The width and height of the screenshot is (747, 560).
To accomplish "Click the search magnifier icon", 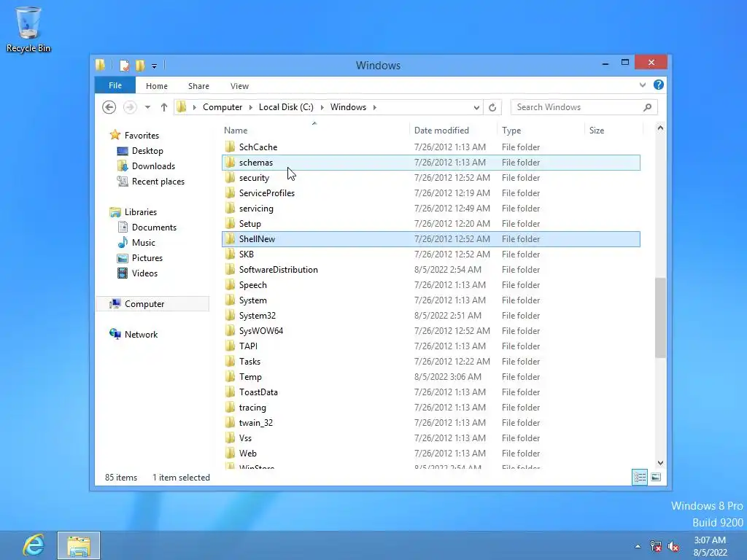I will [x=647, y=107].
